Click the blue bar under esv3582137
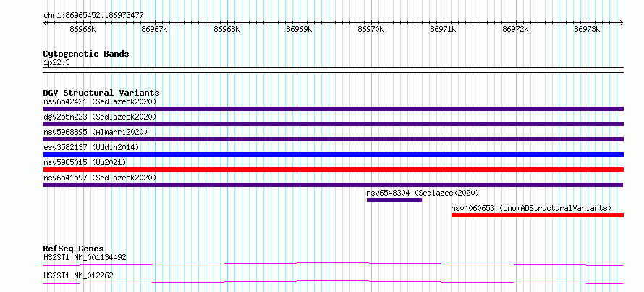The height and width of the screenshot is (292, 644). tap(333, 154)
